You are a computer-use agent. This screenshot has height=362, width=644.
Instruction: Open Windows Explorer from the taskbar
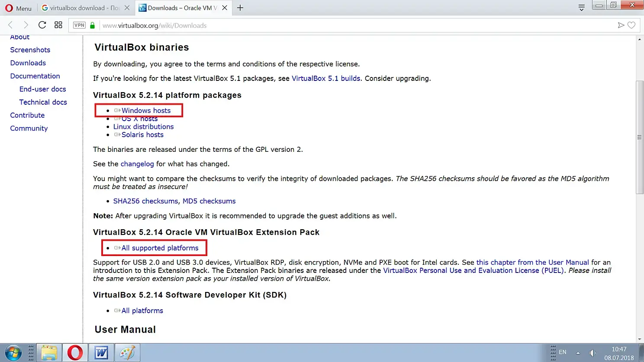(49, 353)
